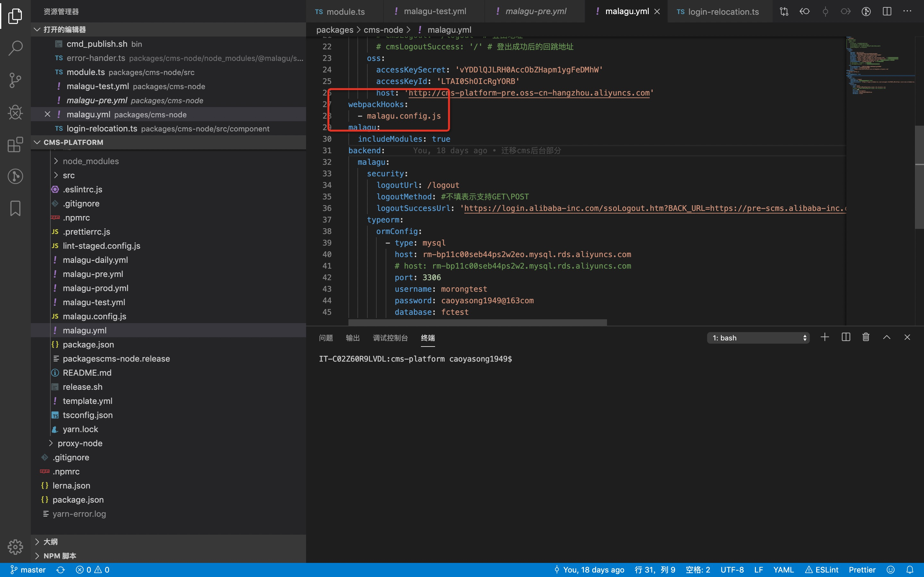Viewport: 924px width, 577px height.
Task: Open the bash terminal selector dropdown
Action: pyautogui.click(x=758, y=338)
